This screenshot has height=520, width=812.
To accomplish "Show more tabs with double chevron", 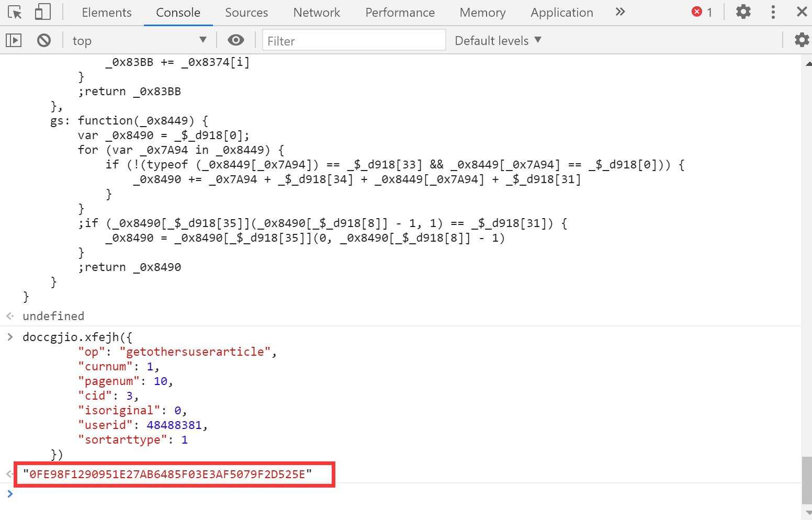I will pos(620,12).
